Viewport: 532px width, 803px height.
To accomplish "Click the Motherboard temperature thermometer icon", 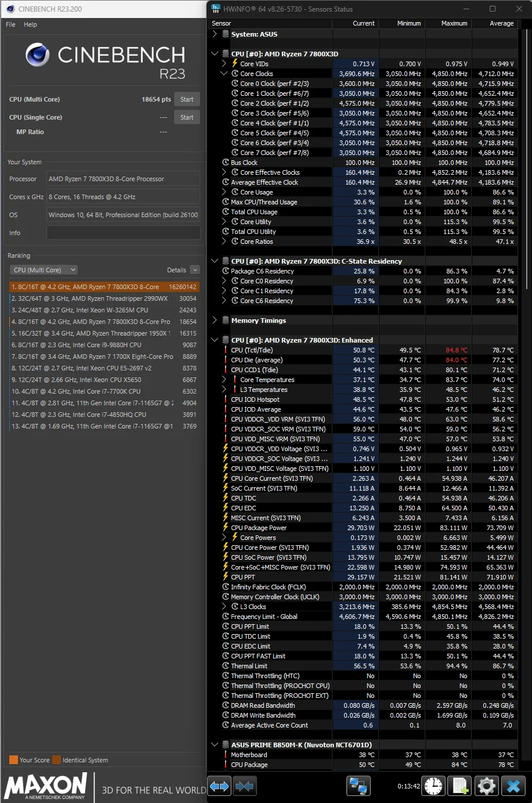I will tap(226, 755).
